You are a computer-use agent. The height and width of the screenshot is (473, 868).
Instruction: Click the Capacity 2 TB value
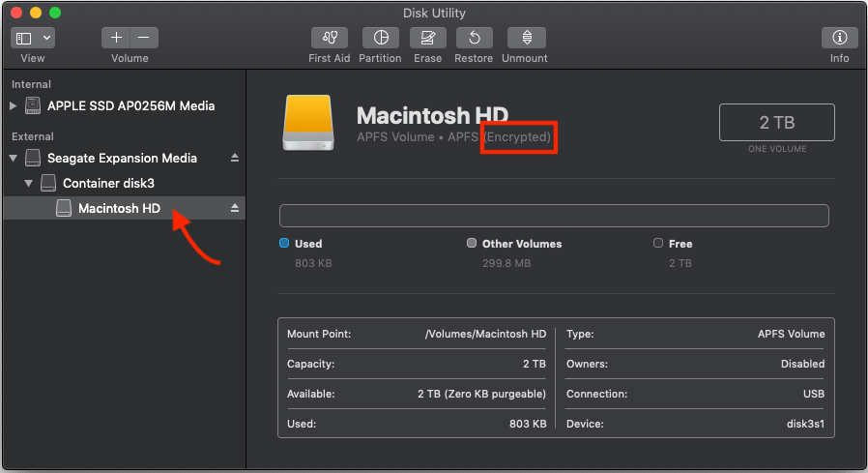(x=535, y=364)
